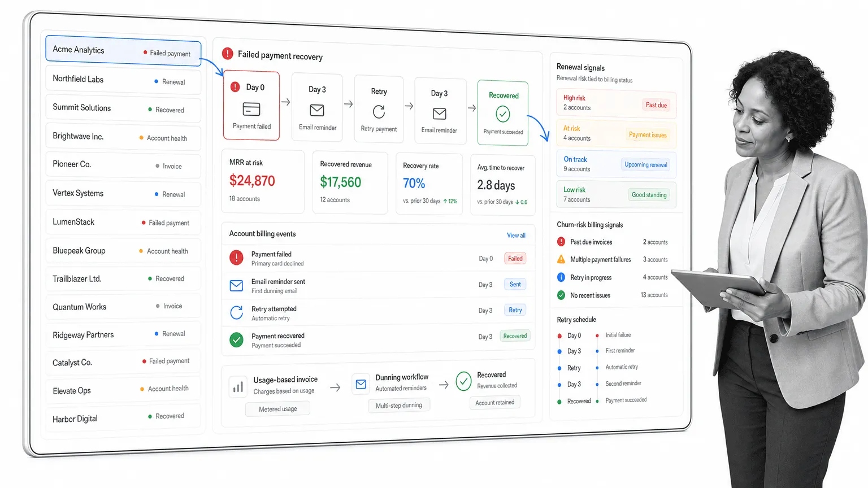The width and height of the screenshot is (868, 488).
Task: Click the circular retry arrow in Retry step
Action: click(379, 112)
